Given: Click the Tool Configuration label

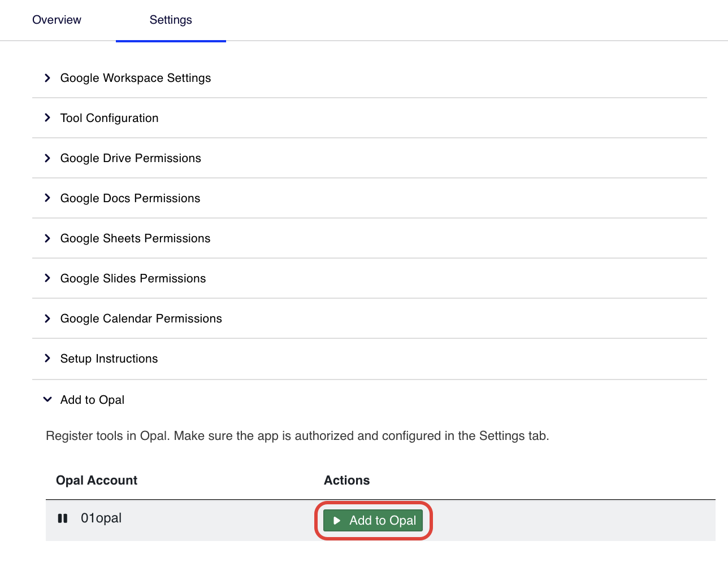Looking at the screenshot, I should pos(109,118).
